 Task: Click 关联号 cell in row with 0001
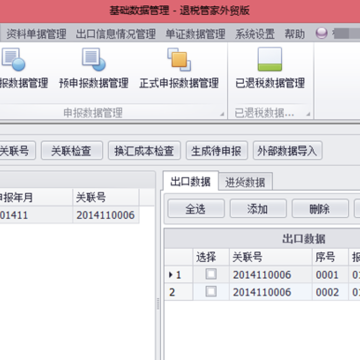tap(270, 275)
